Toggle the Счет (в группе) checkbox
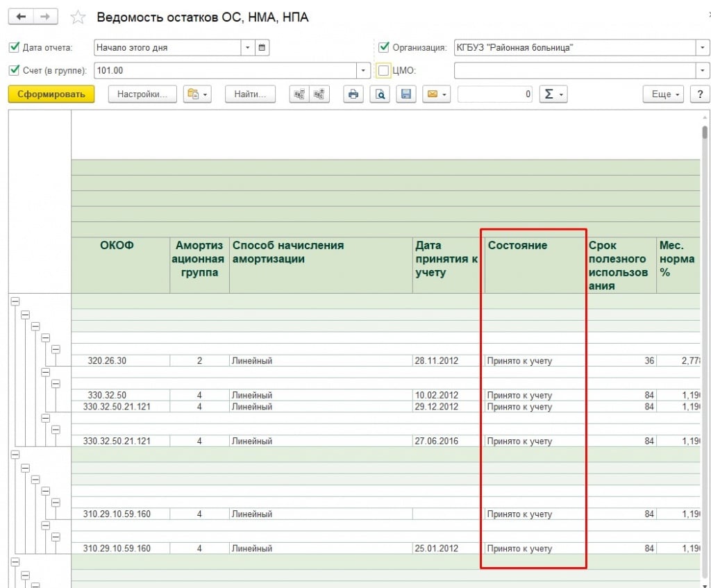Viewport: 711px width, 588px height. click(14, 71)
